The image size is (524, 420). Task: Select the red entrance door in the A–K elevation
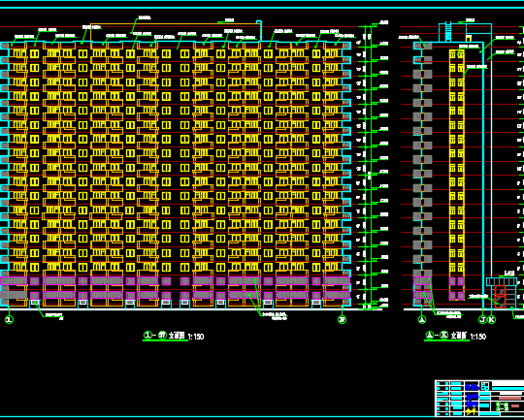tap(500, 297)
